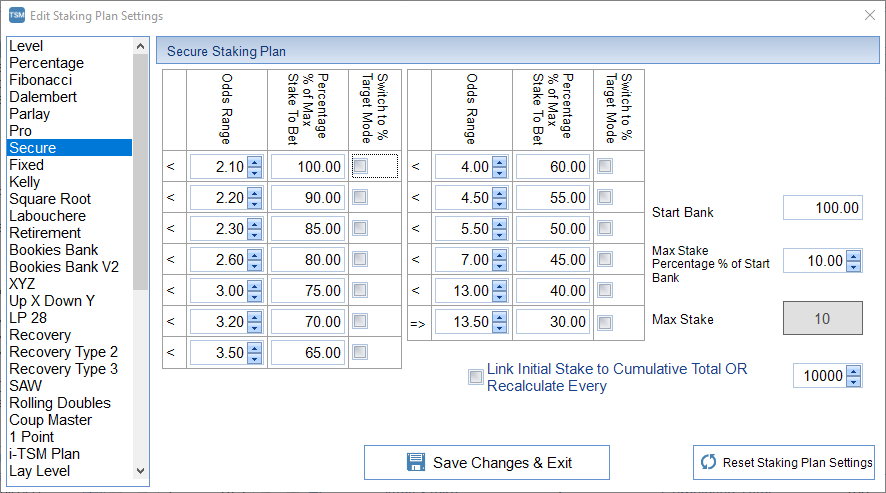Click the floppy disk icon on Save Changes

416,462
